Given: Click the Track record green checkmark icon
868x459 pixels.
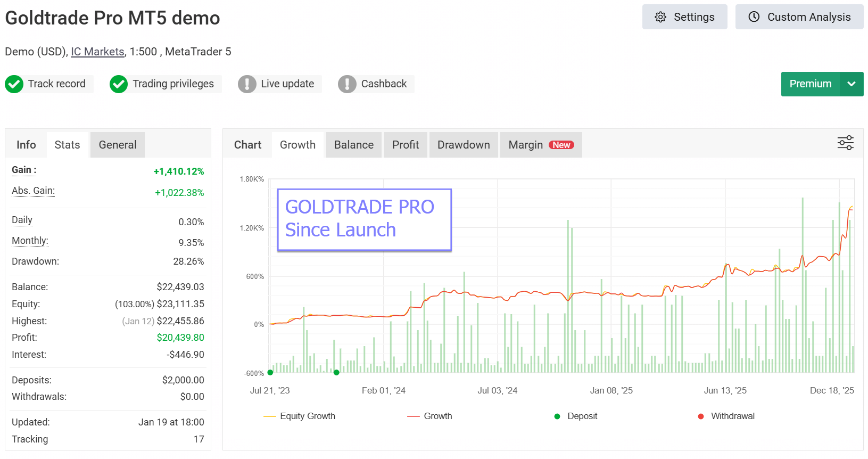Looking at the screenshot, I should click(14, 84).
